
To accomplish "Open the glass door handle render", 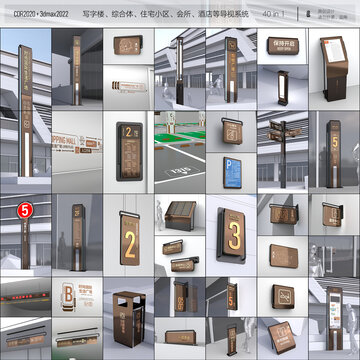I will pyautogui.click(x=334, y=256).
